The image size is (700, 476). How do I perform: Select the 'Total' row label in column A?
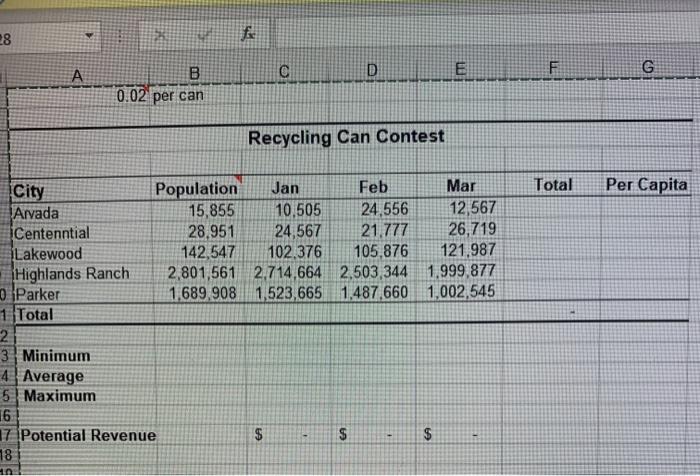85,315
